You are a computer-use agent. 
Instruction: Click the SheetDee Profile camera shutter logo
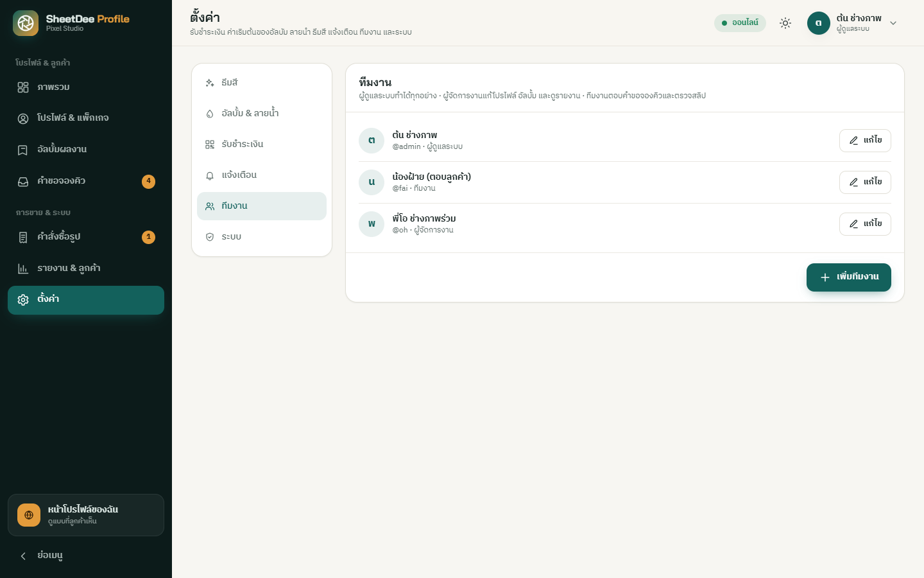coord(26,23)
